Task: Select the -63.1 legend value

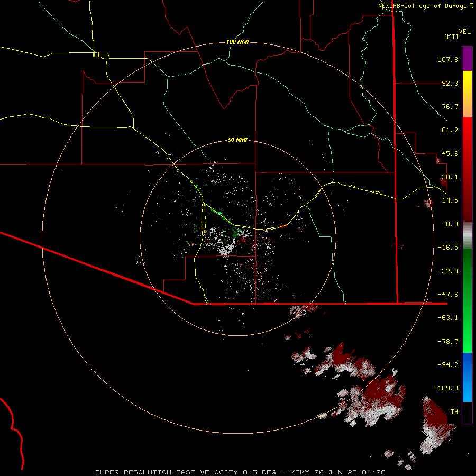Action: 448,318
